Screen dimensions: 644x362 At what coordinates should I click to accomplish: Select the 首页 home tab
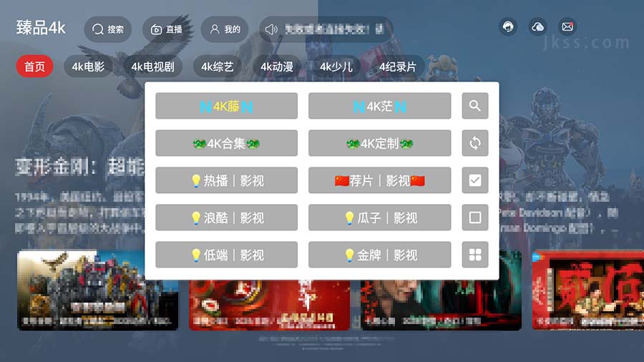(34, 67)
